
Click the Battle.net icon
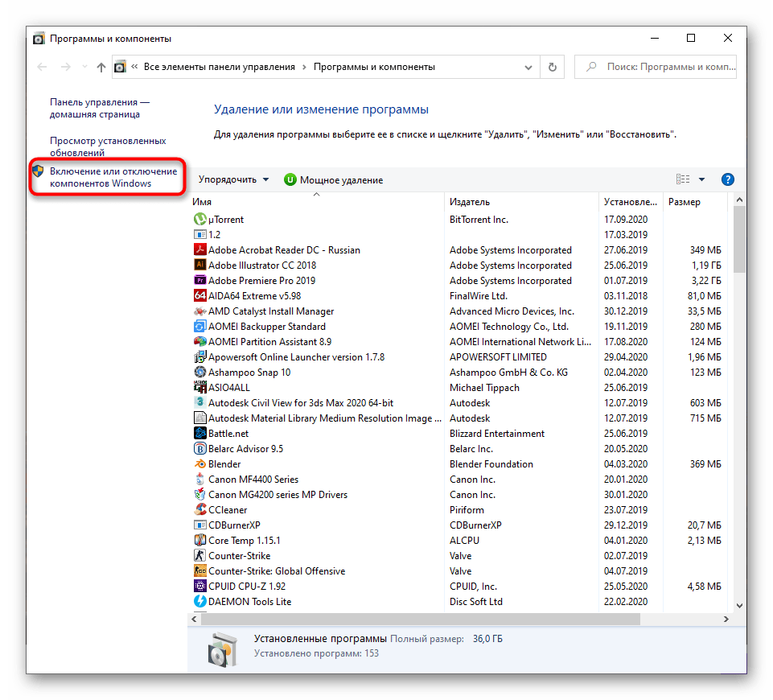coord(199,433)
